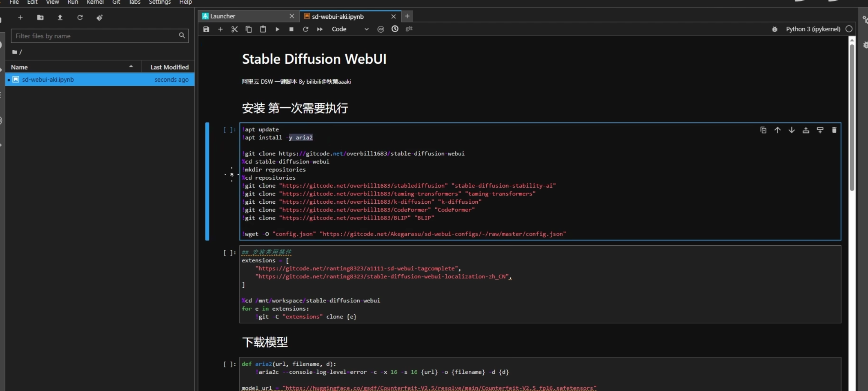
Task: Cut the selected cell with scissors icon
Action: (x=234, y=29)
